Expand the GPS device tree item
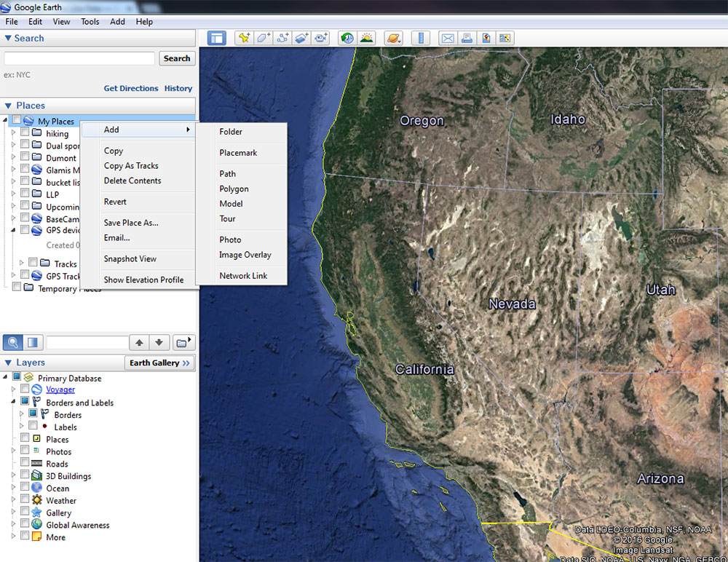 click(x=13, y=230)
